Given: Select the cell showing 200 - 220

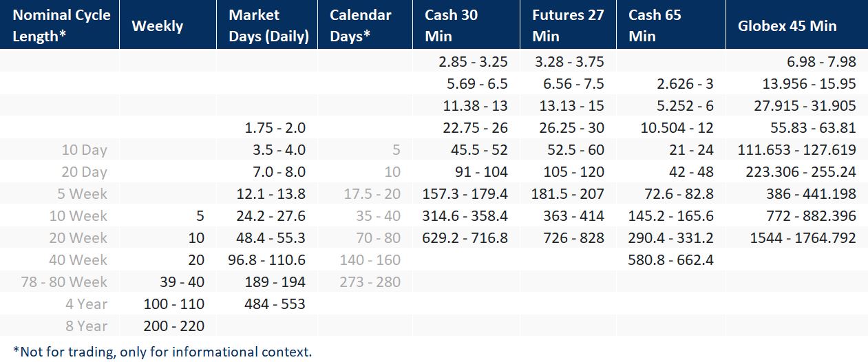Looking at the screenshot, I should (x=174, y=326).
